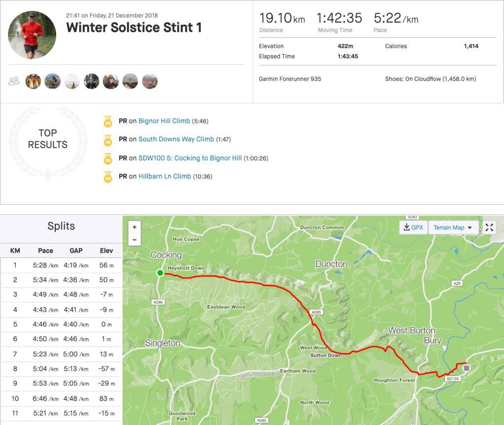Screen dimensions: 504x425
Task: Enter fullscreen map view
Action: (489, 228)
